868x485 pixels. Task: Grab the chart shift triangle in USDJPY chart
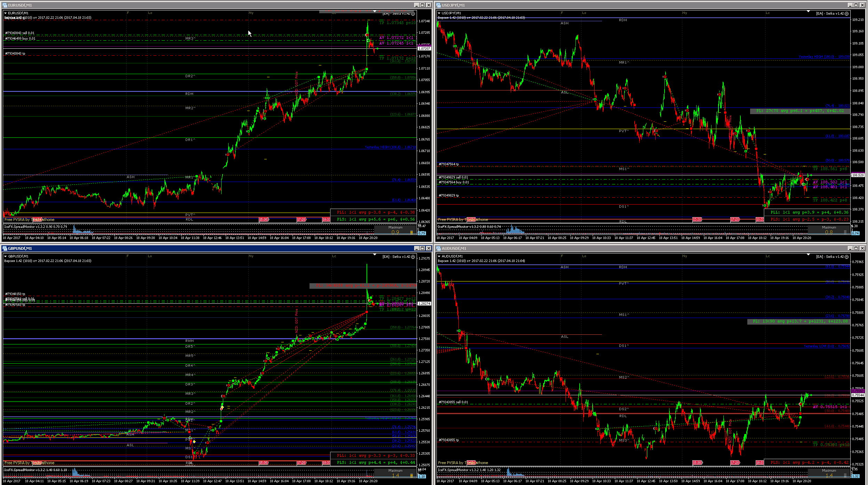pyautogui.click(x=809, y=11)
